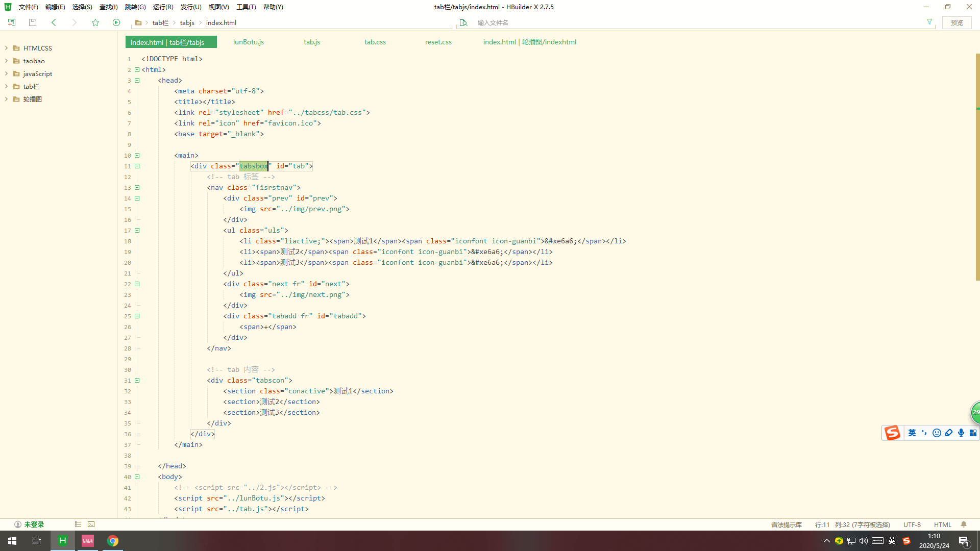Click the notification bell in status bar

coord(964,524)
